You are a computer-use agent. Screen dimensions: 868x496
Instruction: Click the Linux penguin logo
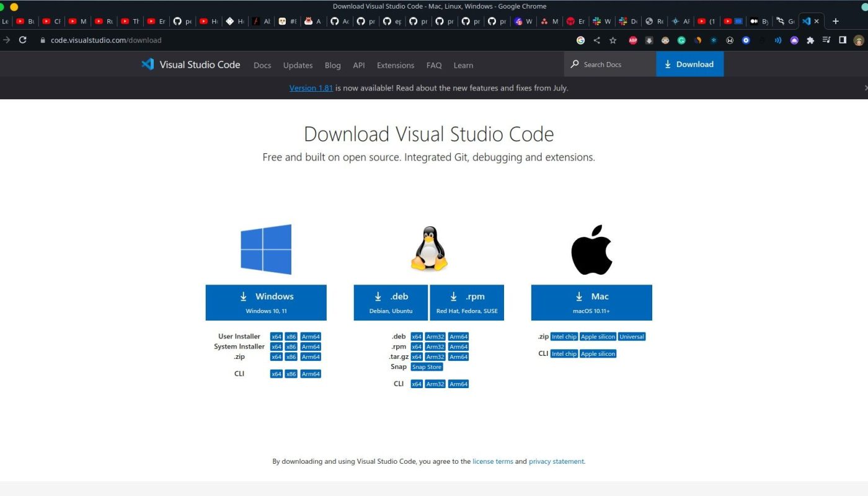tap(429, 249)
